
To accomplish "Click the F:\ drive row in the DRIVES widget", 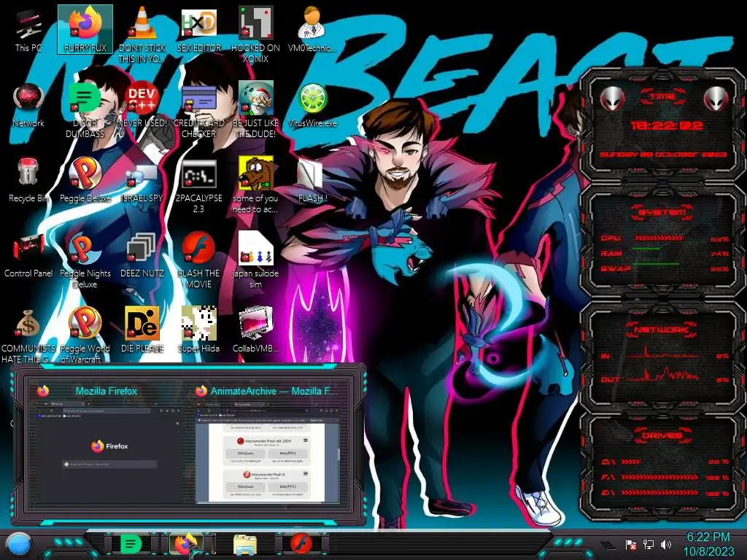I will click(x=665, y=477).
